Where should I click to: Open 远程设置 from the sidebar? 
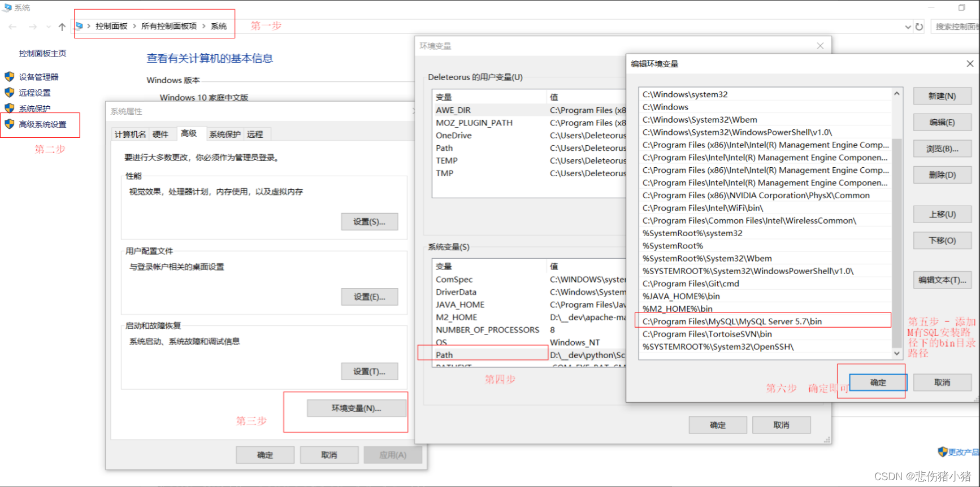click(x=34, y=93)
